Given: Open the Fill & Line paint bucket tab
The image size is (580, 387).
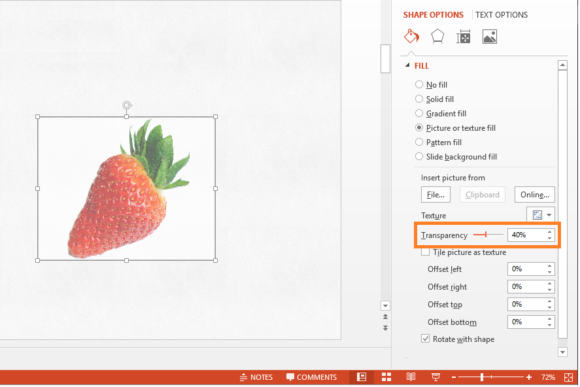Looking at the screenshot, I should click(411, 37).
